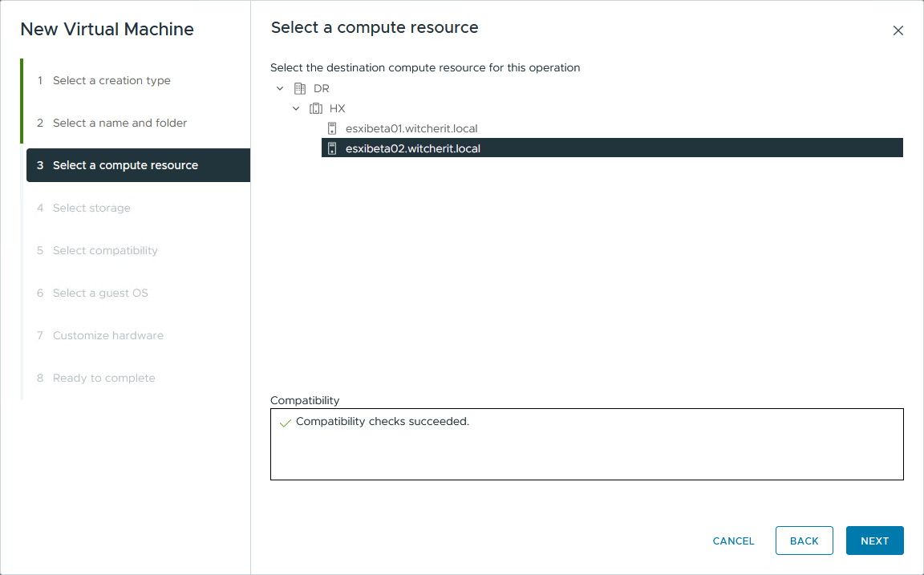Click BACK to revisit previous step
This screenshot has width=924, height=575.
[x=804, y=541]
